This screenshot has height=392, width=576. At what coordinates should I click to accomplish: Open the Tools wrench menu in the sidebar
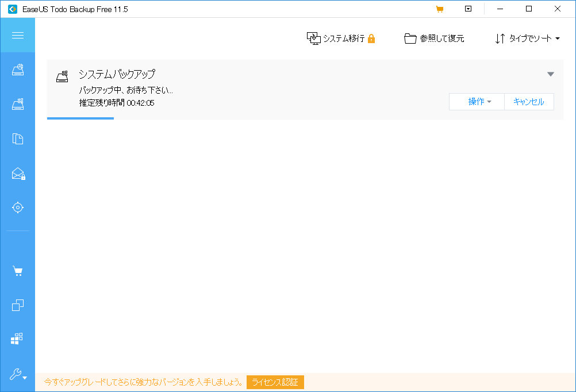(x=18, y=374)
